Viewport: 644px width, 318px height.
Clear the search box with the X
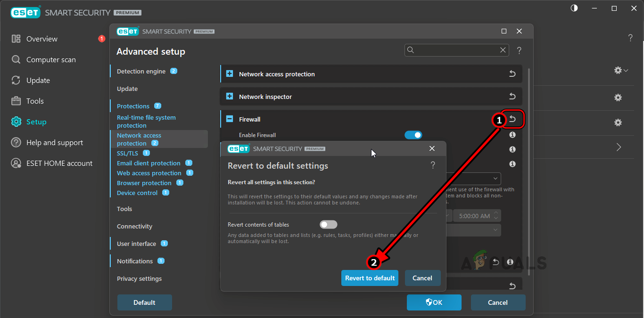point(503,50)
